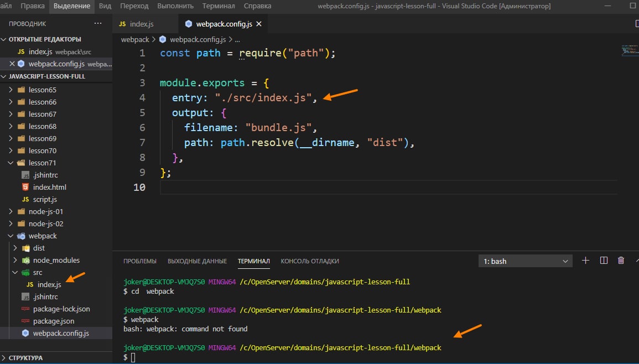Kill terminal with trash icon
This screenshot has width=639, height=364.
click(x=621, y=261)
